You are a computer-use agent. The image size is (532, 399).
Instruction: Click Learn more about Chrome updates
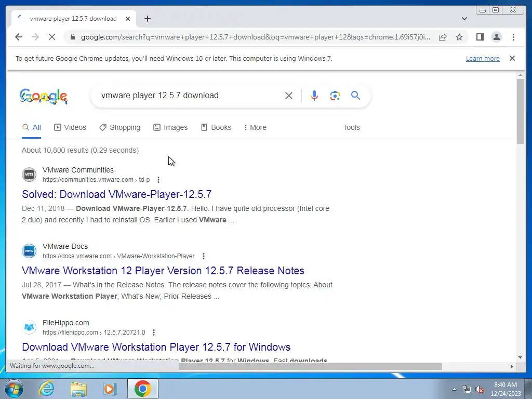tap(483, 58)
